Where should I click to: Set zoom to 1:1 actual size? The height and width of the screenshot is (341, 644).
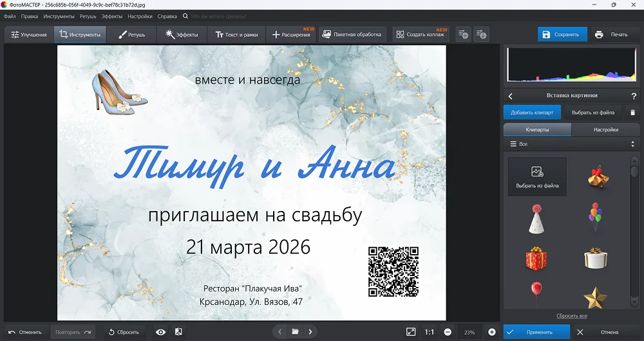430,332
